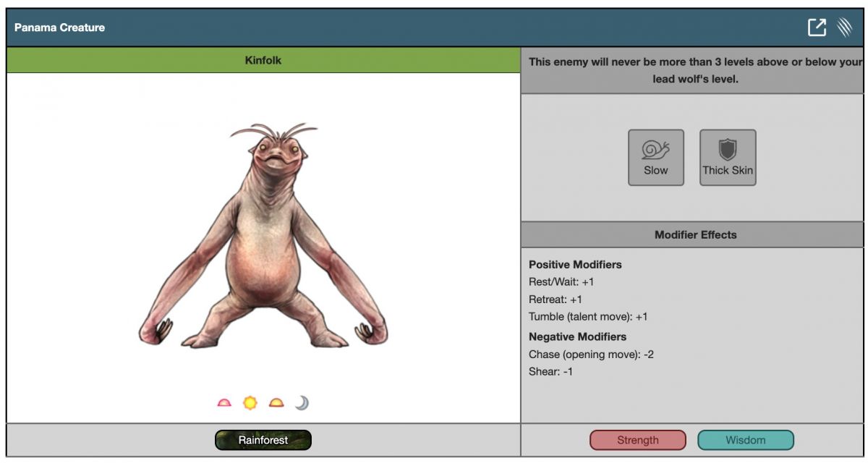This screenshot has width=868, height=463.
Task: Open the external link icon in header
Action: click(817, 27)
